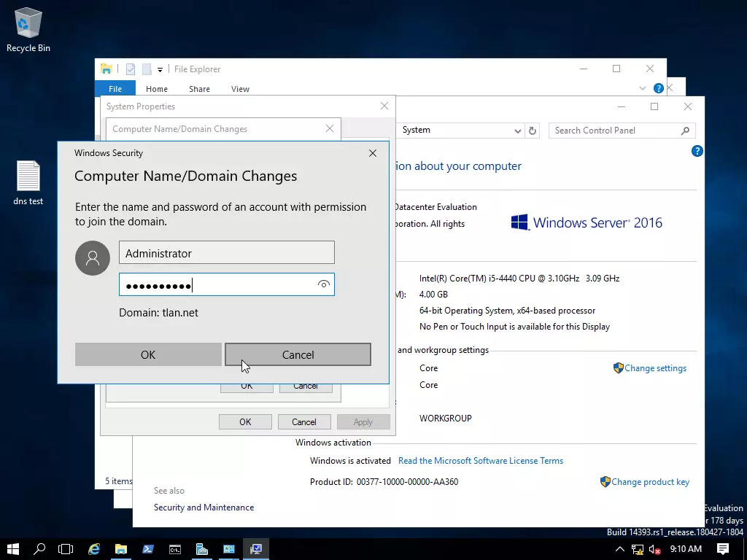The width and height of the screenshot is (747, 560).
Task: Click the Administrator user name field
Action: point(227,252)
